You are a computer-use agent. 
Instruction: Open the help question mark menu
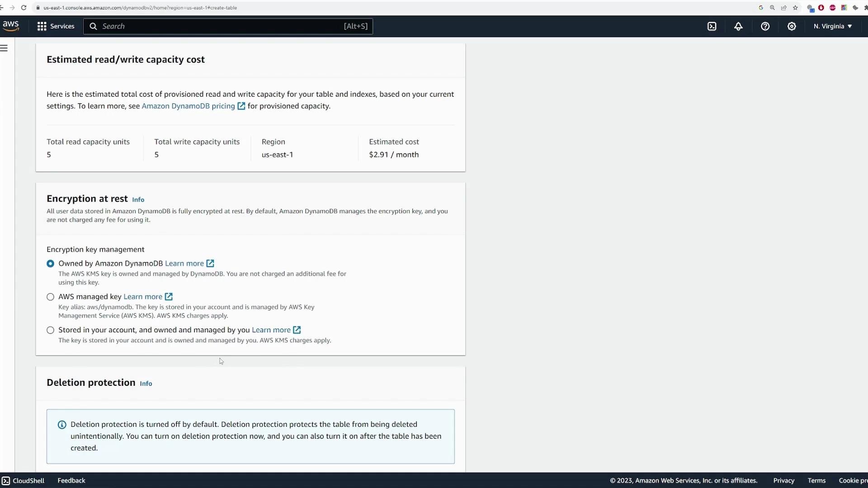765,26
